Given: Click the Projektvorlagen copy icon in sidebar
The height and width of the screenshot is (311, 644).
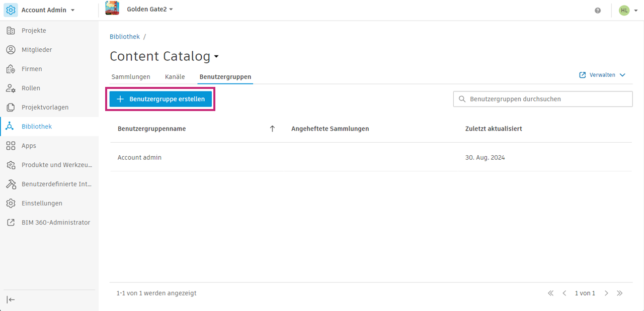Looking at the screenshot, I should coord(11,107).
